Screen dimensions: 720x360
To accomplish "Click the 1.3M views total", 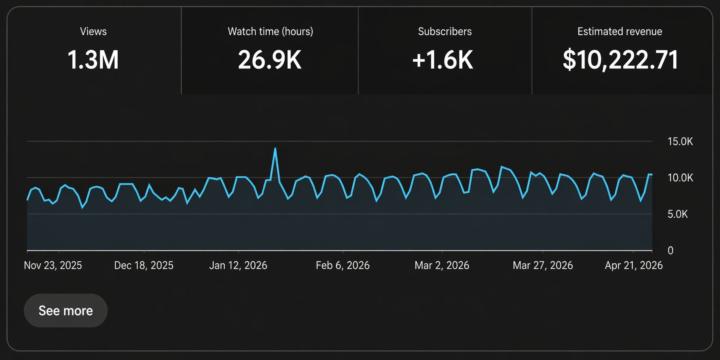I will click(94, 60).
